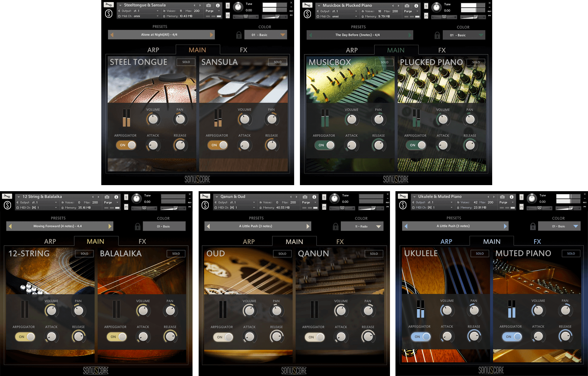
Task: Click S solo button in 12 String & Balalaika header
Action: coord(126,197)
